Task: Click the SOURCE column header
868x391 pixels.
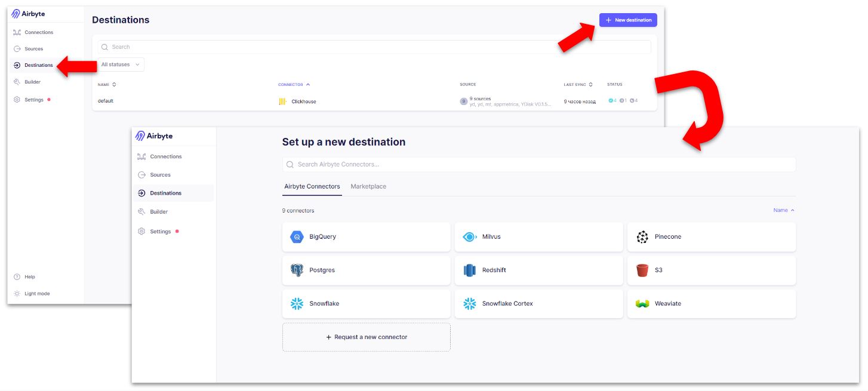Action: [468, 85]
